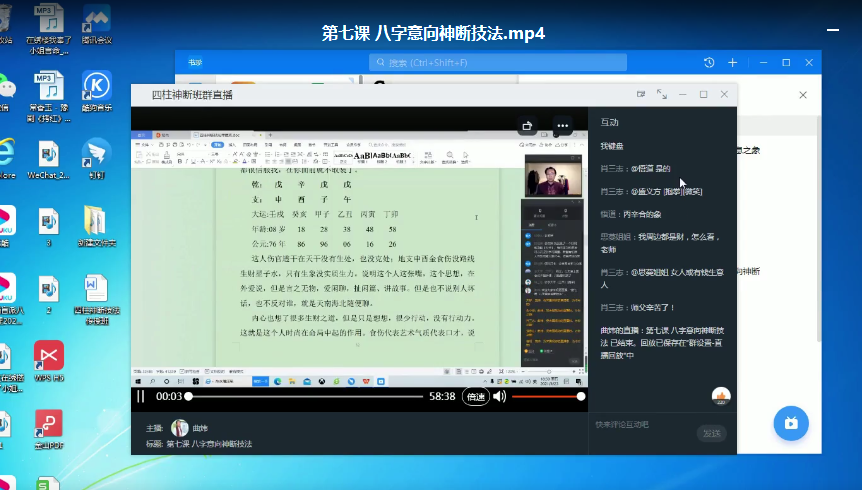Open the three-dot more options menu

tap(562, 126)
